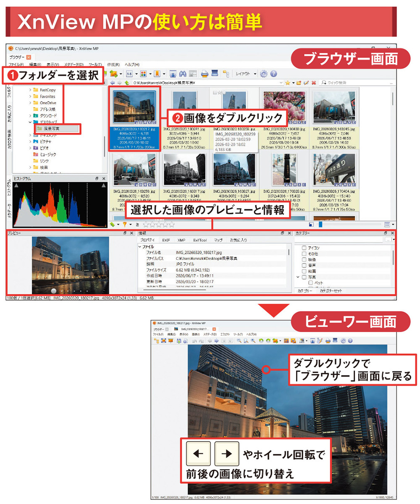
Task: Switch to the マップ tab
Action: click(218, 240)
